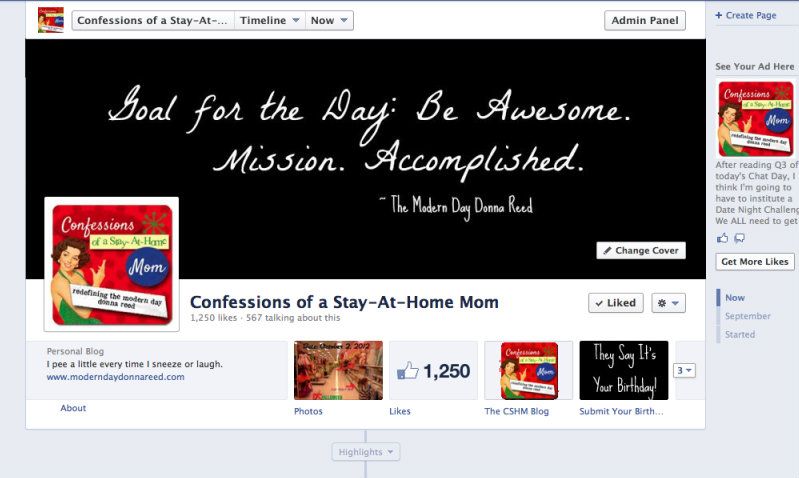Open the Photos thumbnail

(x=338, y=370)
